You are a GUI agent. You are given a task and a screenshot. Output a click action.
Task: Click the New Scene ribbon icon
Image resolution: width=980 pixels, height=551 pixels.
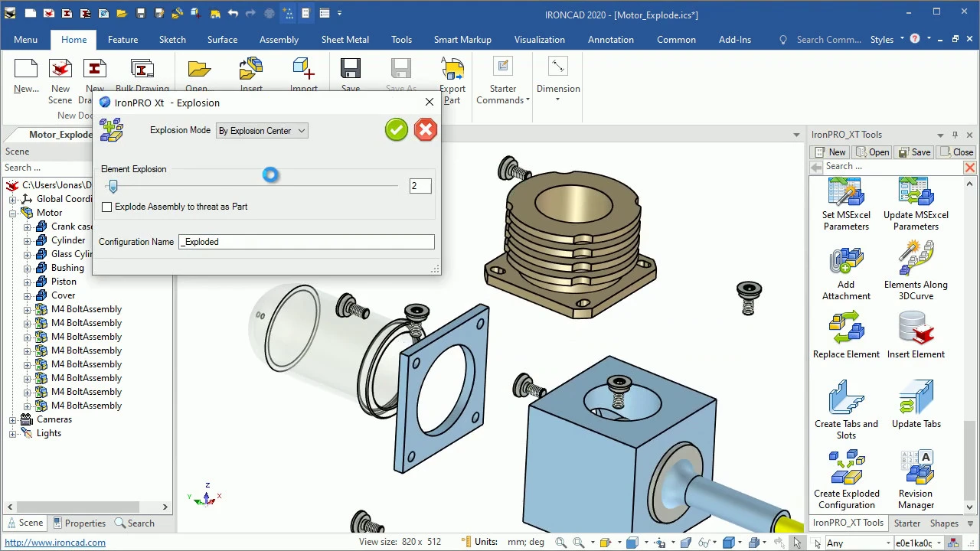[60, 81]
